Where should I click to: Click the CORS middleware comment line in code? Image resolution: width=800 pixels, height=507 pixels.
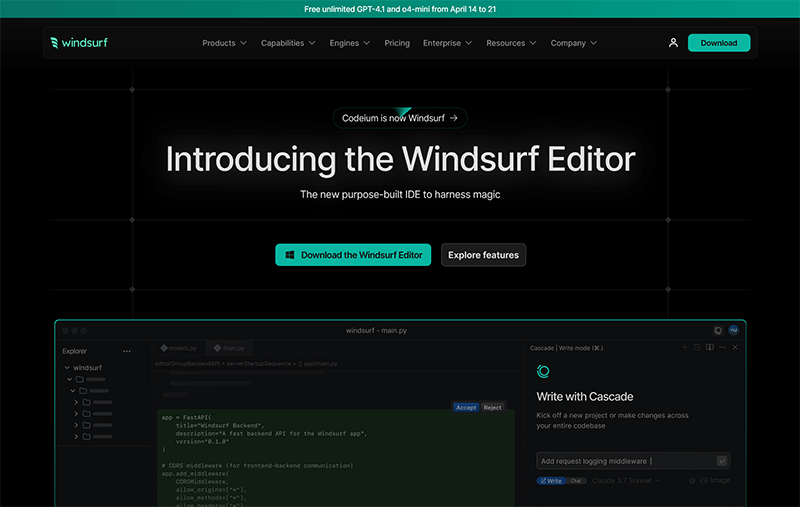[x=257, y=466]
